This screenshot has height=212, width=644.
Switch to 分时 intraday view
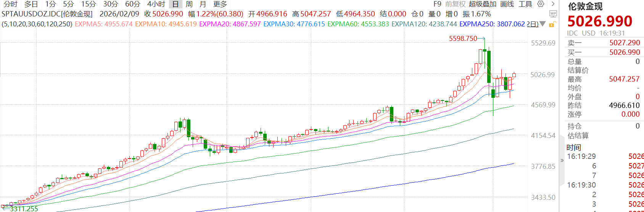pyautogui.click(x=11, y=4)
